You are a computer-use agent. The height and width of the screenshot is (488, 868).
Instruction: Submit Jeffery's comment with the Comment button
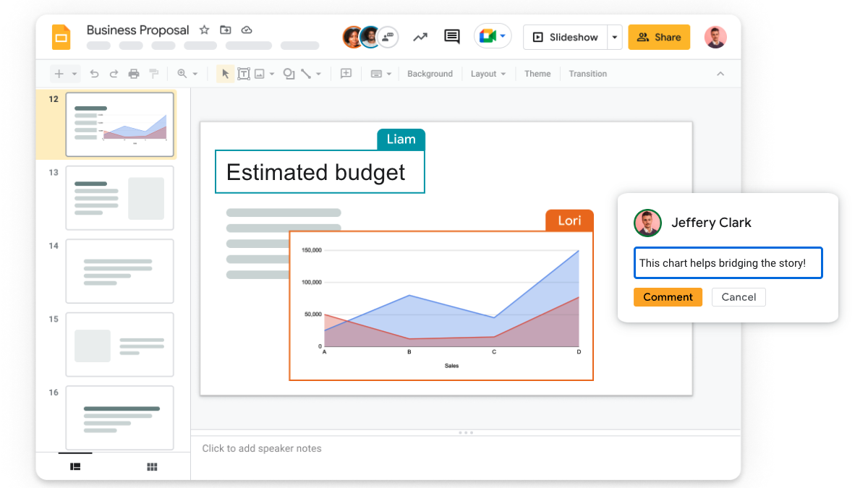(668, 297)
